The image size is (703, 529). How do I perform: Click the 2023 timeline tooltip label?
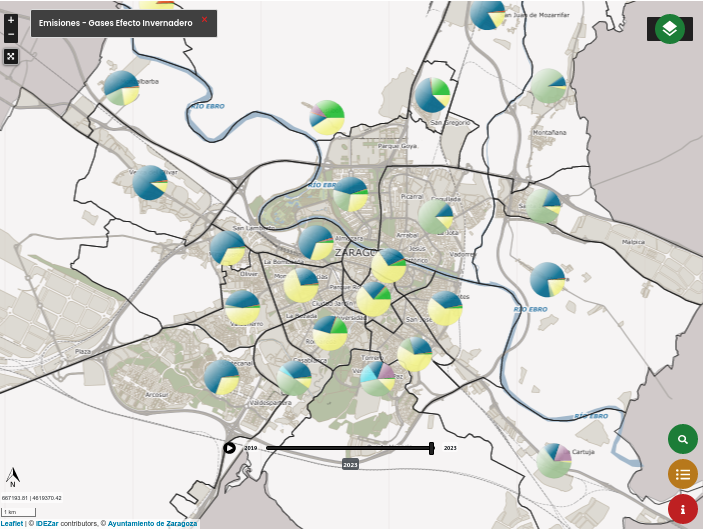pyautogui.click(x=350, y=464)
